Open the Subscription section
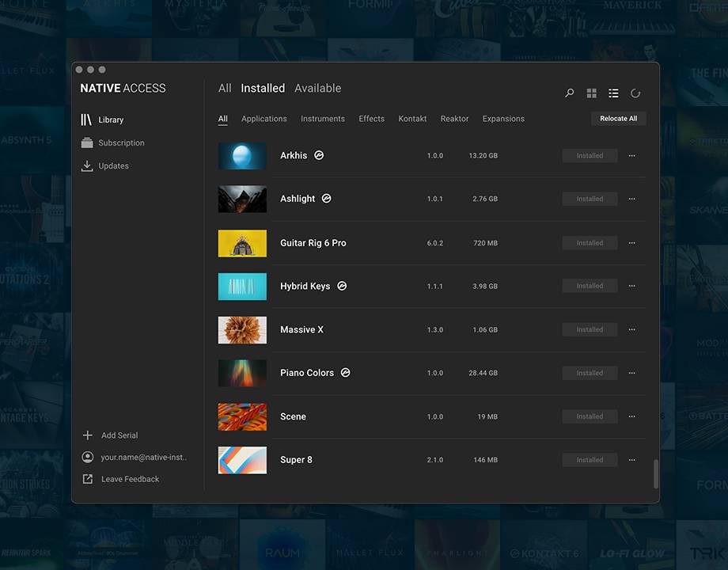The width and height of the screenshot is (728, 570). point(120,143)
